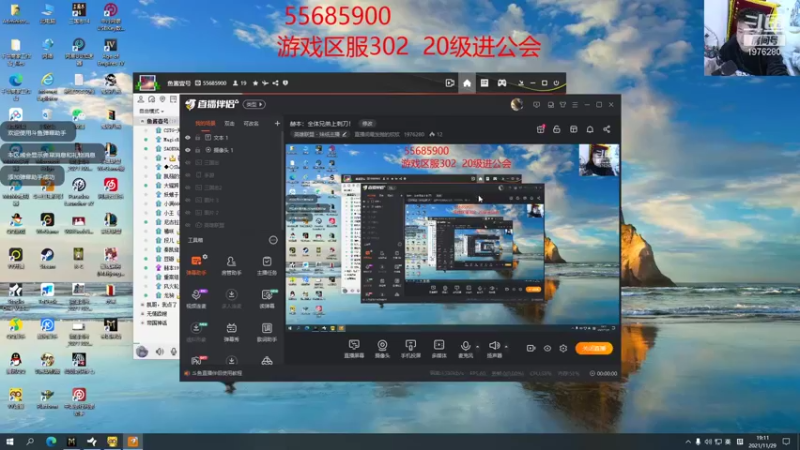Viewport: 800px width, 450px height.
Task: Open the message bubble icon in the 直播伴侣 title bar
Action: coord(536,105)
